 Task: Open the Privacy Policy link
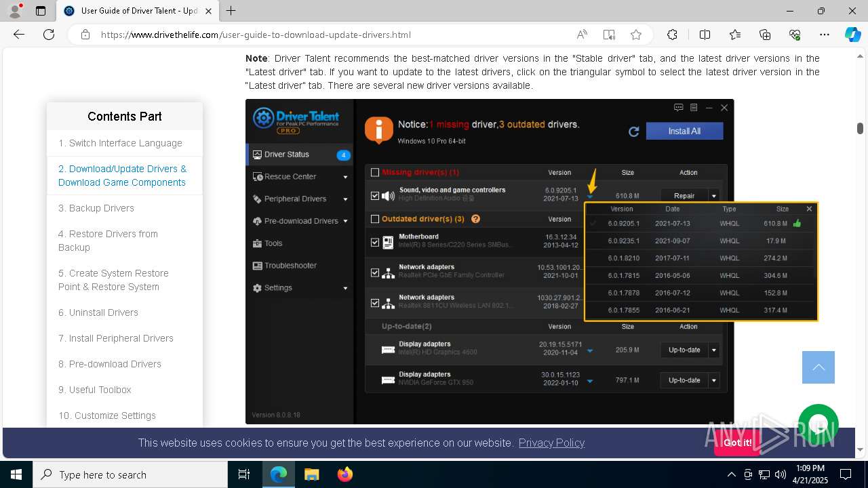pos(551,443)
